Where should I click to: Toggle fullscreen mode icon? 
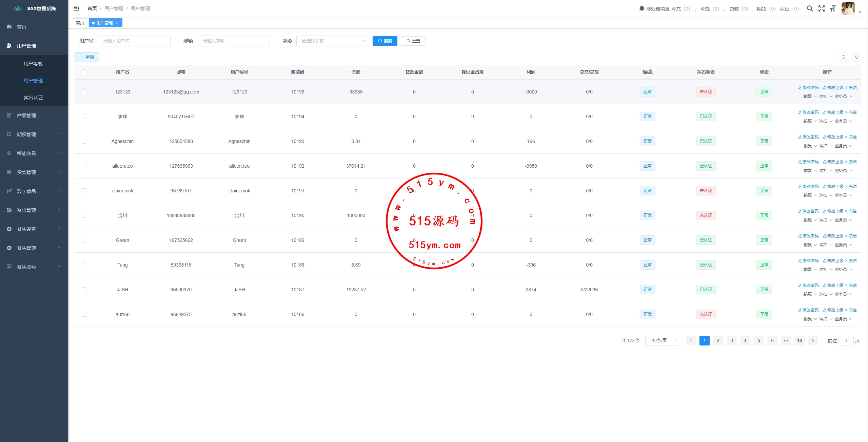821,8
